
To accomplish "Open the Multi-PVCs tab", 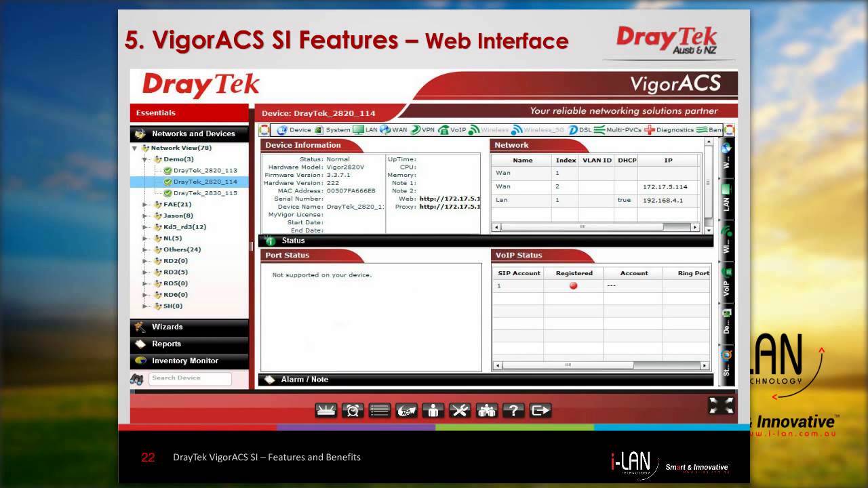I will tap(618, 129).
